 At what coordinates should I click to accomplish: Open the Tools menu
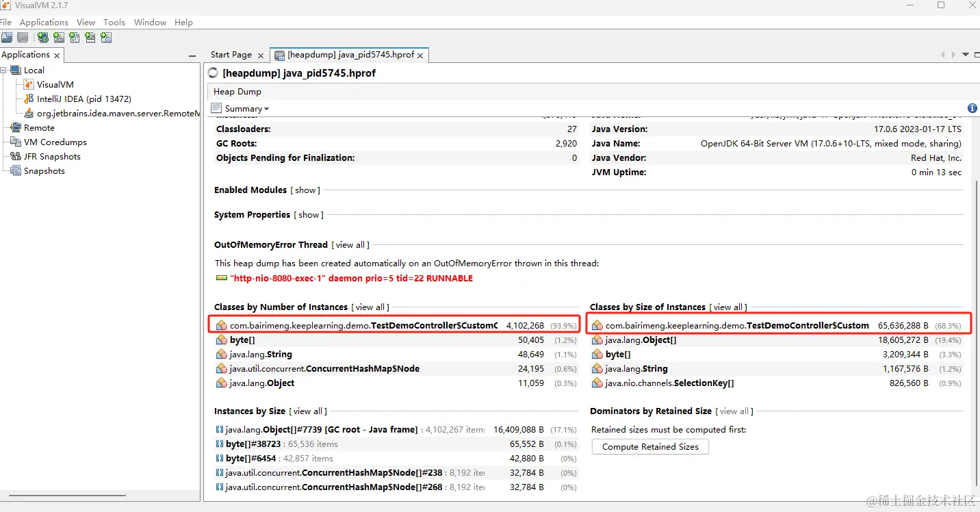pyautogui.click(x=114, y=22)
